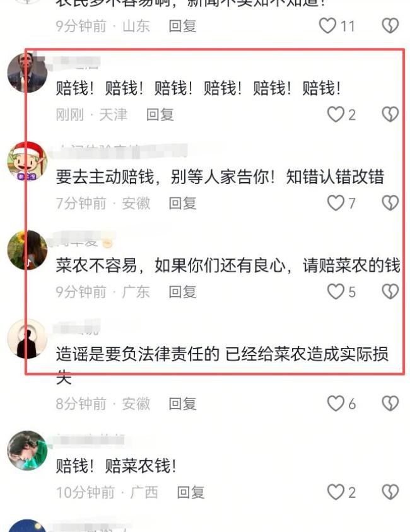Screen dimensions: 410x532
Task: Open the Santa hat cartoon avatar profile
Action: coord(27,161)
